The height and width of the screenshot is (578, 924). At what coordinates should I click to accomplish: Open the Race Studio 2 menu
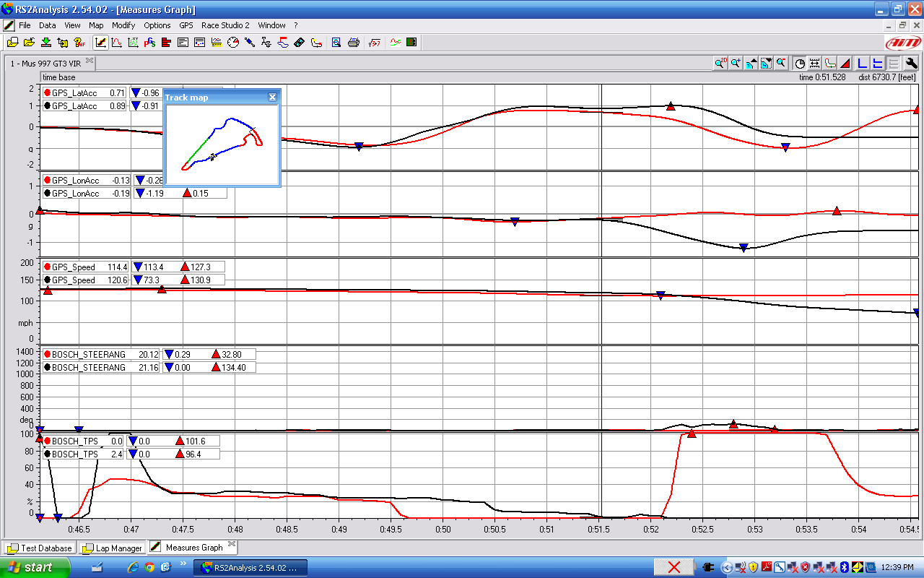click(225, 25)
